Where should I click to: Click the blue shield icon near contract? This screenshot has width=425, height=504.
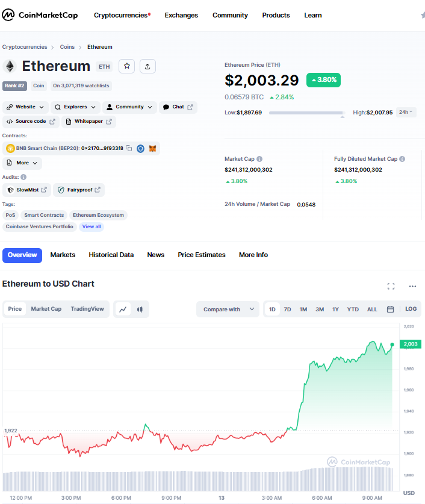(140, 149)
